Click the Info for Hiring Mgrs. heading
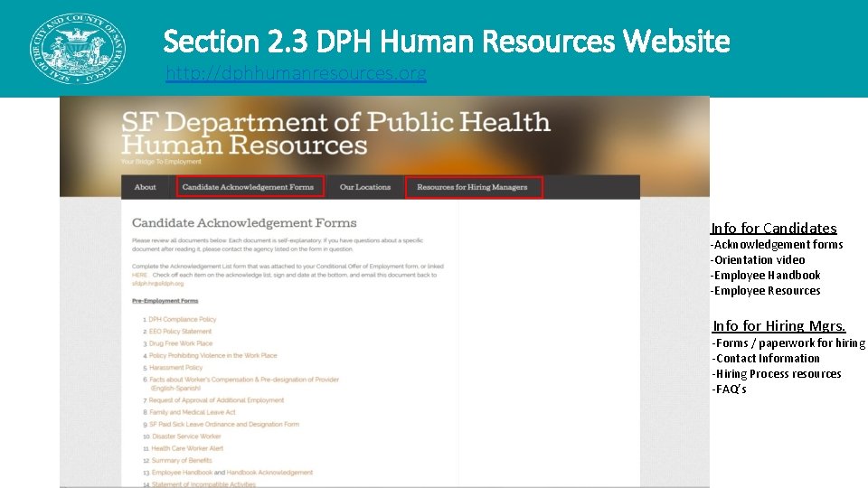This screenshot has width=868, height=488. [x=778, y=325]
